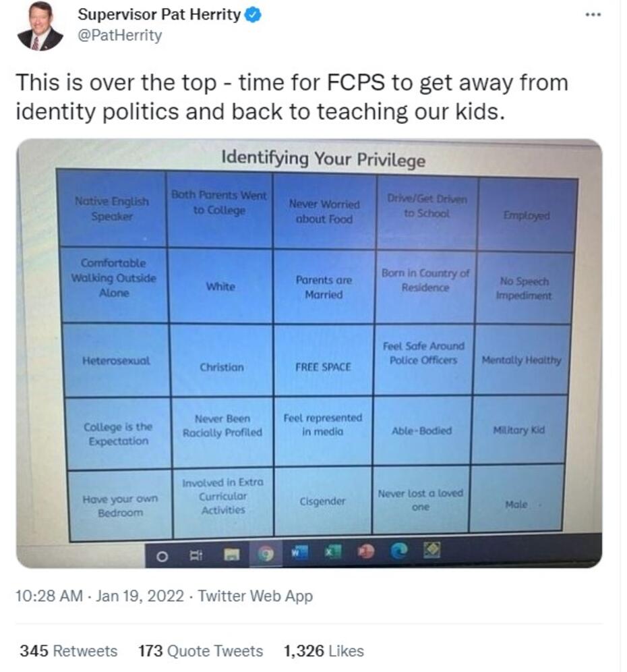Click the yellow diamond taskbar icon

click(431, 551)
